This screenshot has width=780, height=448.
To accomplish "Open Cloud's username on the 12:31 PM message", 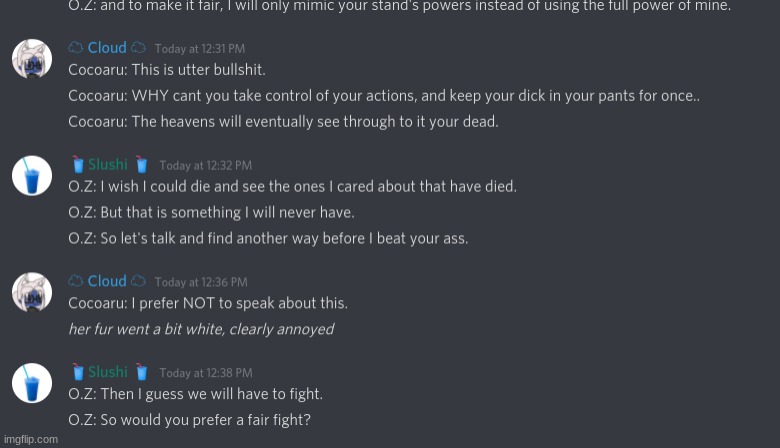I will (107, 48).
